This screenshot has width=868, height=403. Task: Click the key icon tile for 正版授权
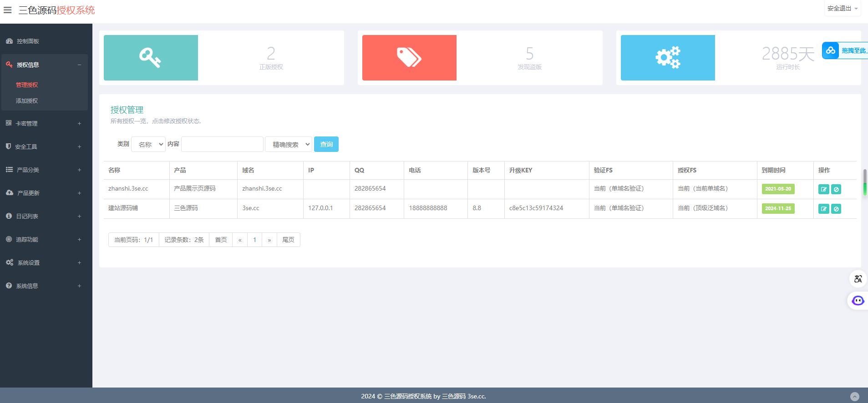(151, 58)
